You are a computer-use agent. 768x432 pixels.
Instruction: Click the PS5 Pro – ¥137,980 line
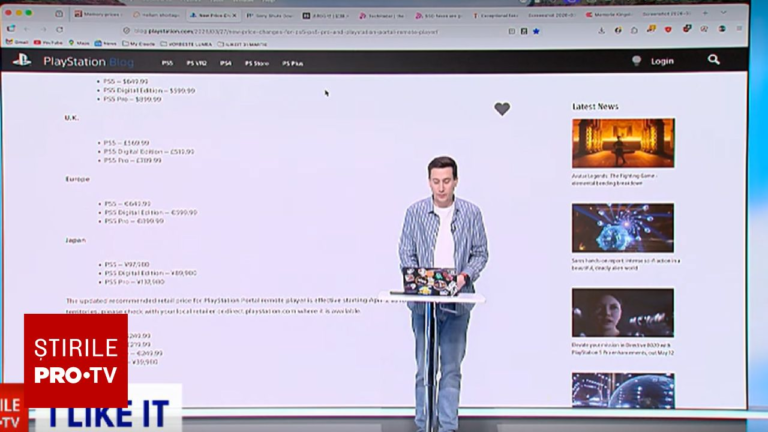[134, 282]
